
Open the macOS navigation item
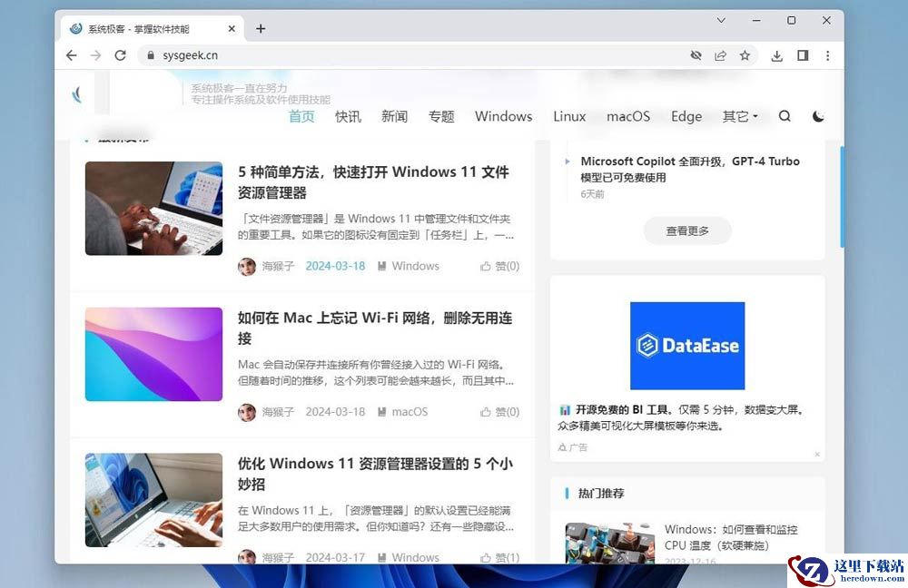(628, 116)
